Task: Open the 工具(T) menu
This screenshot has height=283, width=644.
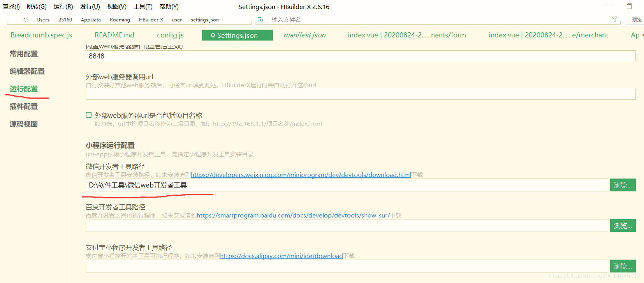Action: (143, 7)
